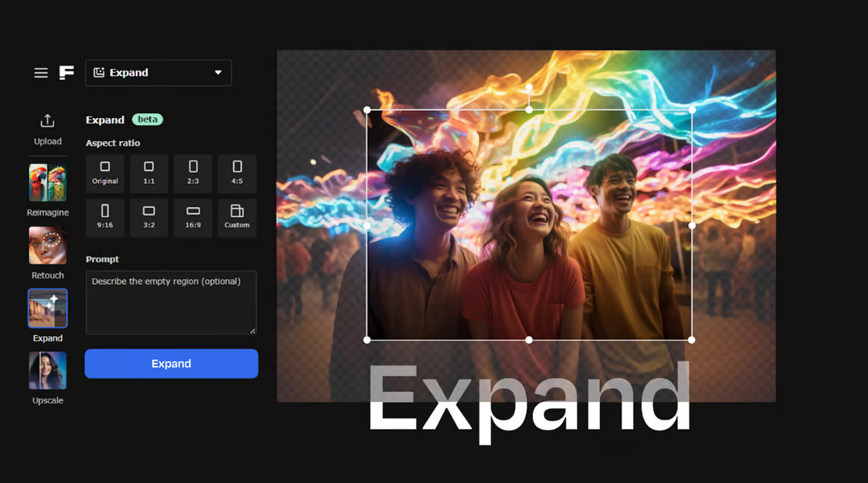This screenshot has height=483, width=868.
Task: Choose the Custom aspect ratio
Action: pos(237,218)
